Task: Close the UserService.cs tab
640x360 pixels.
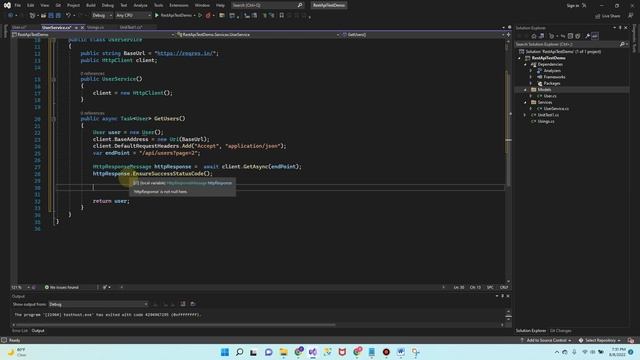Action: 82,27
